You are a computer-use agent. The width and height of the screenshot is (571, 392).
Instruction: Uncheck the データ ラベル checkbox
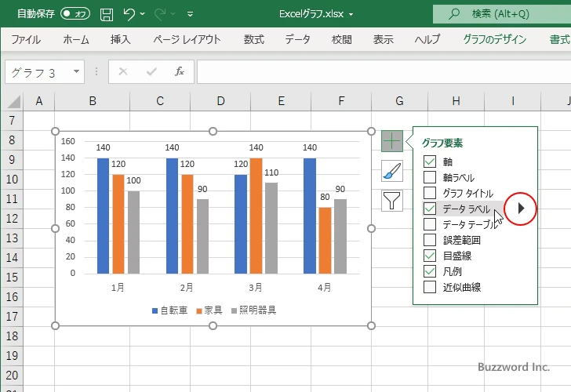[x=430, y=209]
